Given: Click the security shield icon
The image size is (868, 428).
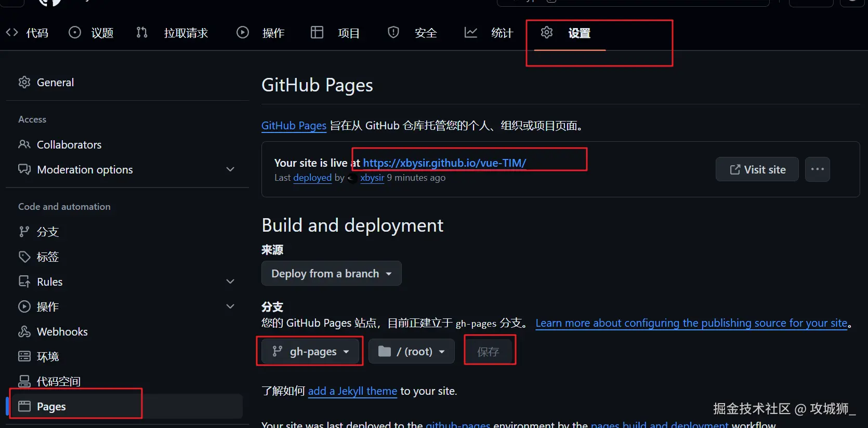Looking at the screenshot, I should [393, 33].
